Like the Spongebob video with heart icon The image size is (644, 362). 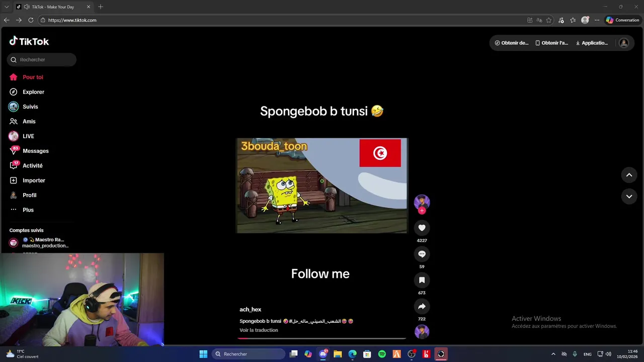tap(422, 228)
